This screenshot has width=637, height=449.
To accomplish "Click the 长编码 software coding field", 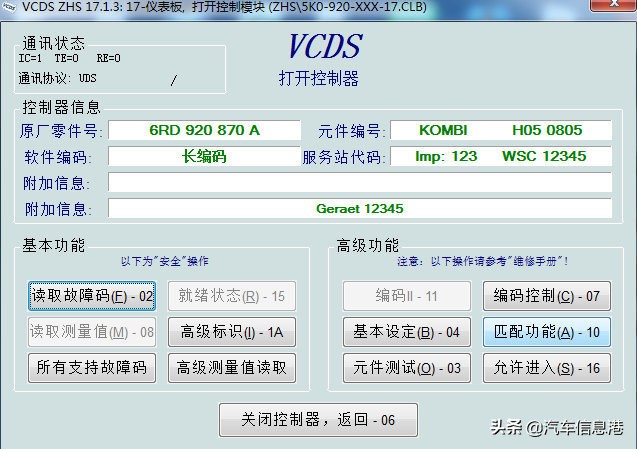I will tap(204, 156).
